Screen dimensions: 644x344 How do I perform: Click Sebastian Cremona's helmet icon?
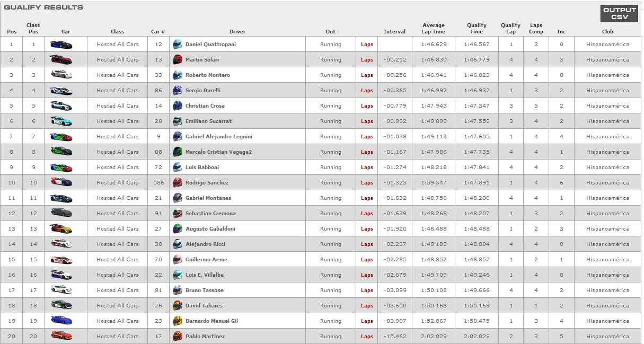point(178,214)
